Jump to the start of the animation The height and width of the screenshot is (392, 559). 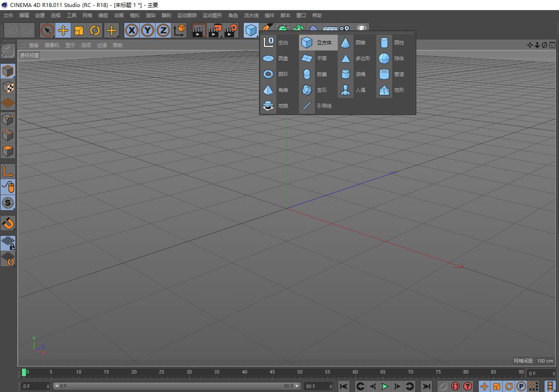pyautogui.click(x=344, y=386)
